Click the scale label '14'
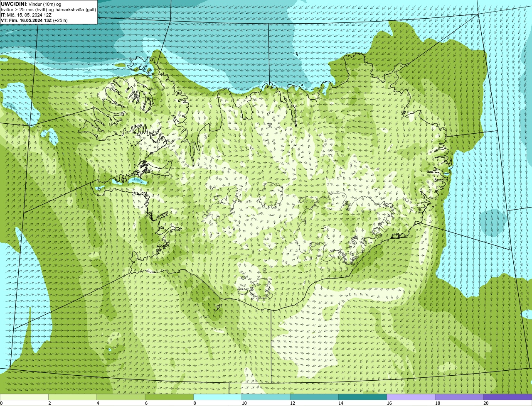The image size is (532, 406). point(341,403)
